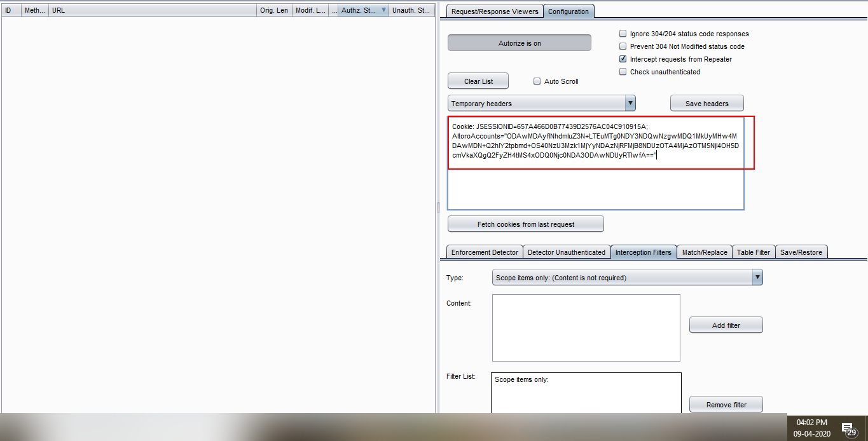The image size is (868, 441).
Task: Enable Check unauthenticated option
Action: 623,72
